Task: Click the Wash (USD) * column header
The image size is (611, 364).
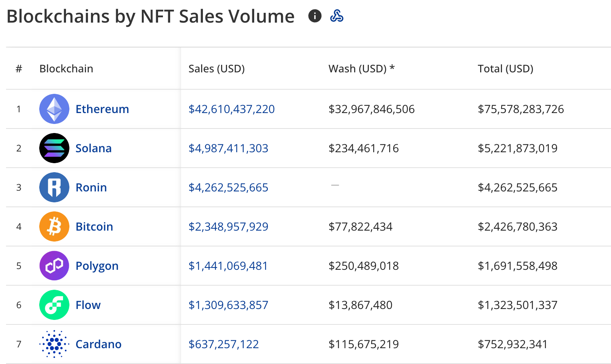Action: (x=362, y=69)
